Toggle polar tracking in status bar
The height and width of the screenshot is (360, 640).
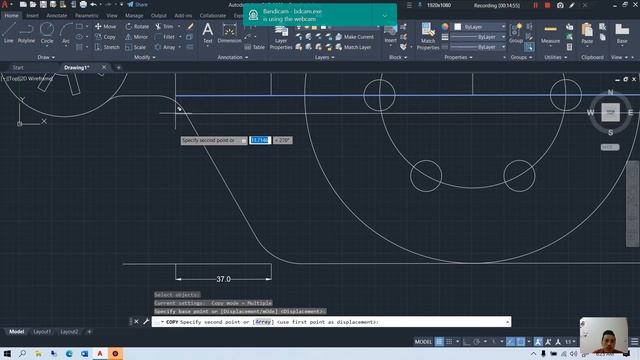[476, 342]
